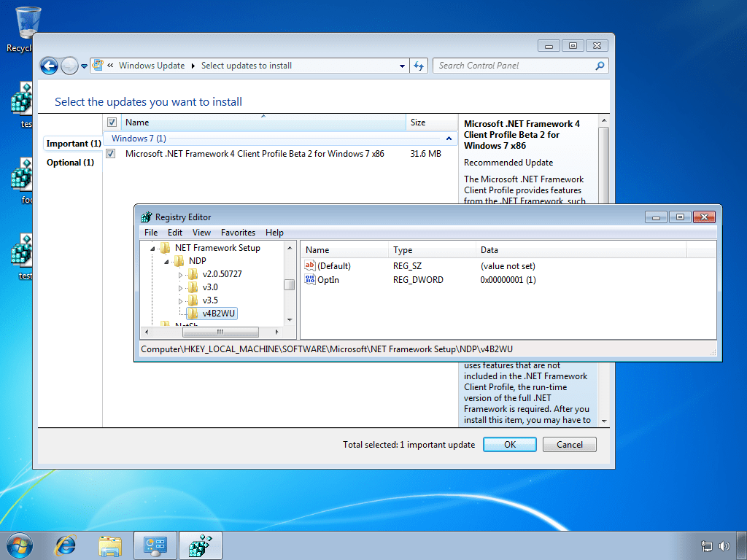Click the speaker icon in the system tray

[725, 545]
